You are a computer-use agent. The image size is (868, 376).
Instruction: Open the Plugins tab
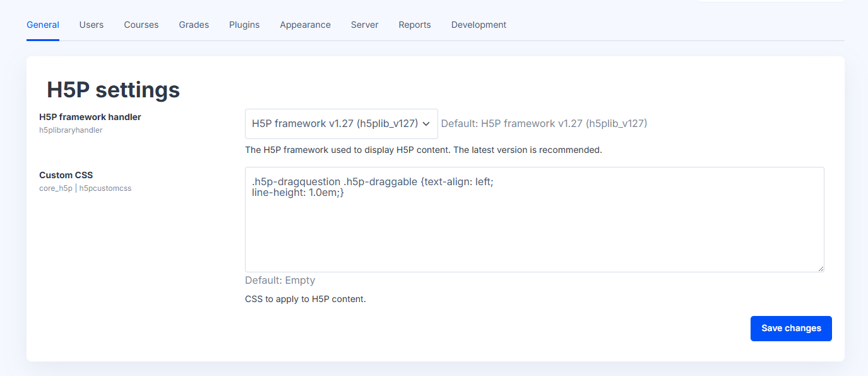pos(244,25)
